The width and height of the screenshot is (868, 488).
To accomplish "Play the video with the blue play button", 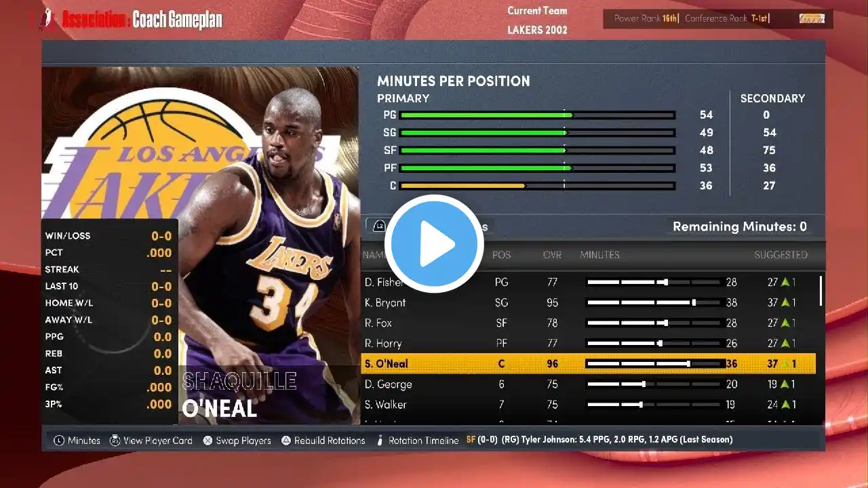I will pos(434,244).
